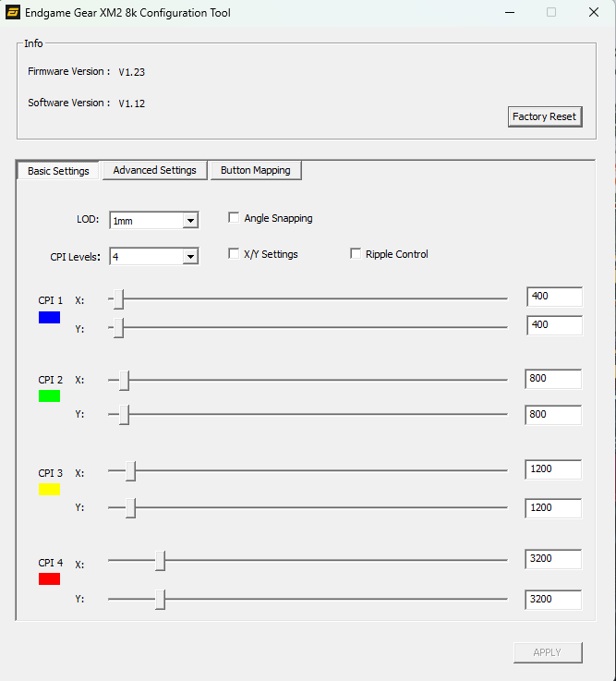Pick the yellow CPI 3 color swatch
The height and width of the screenshot is (681, 616).
click(50, 490)
